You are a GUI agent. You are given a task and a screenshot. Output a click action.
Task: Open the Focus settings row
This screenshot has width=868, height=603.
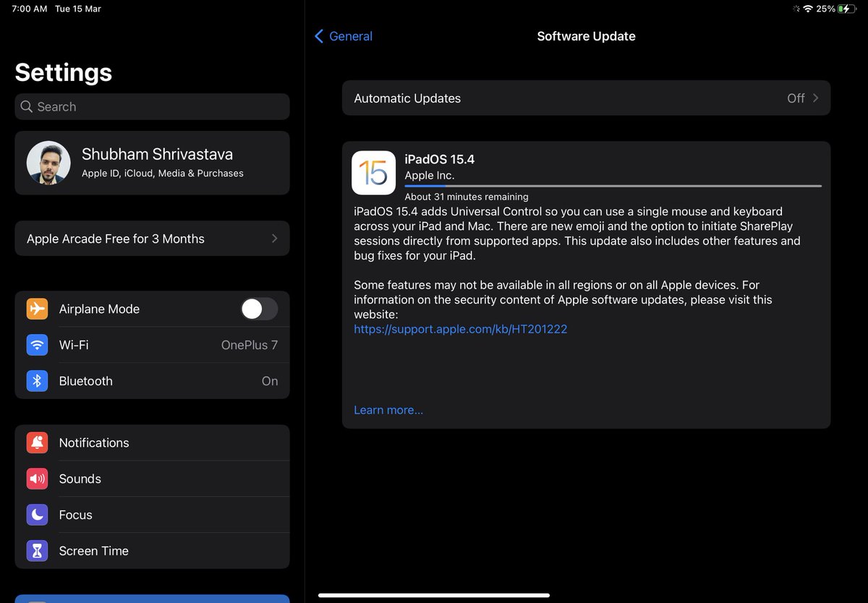(x=152, y=515)
